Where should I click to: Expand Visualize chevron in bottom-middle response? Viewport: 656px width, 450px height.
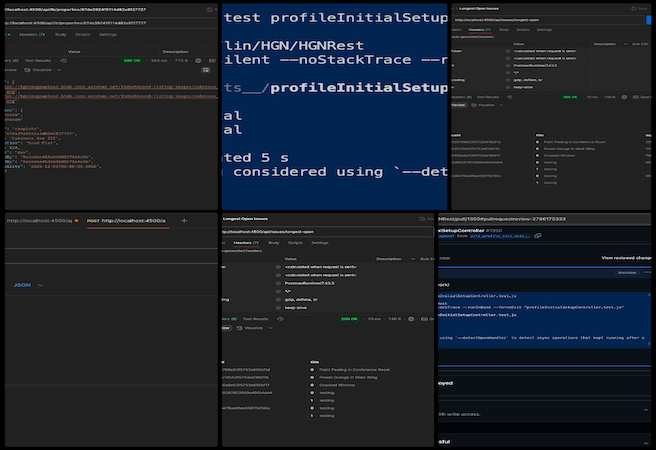pos(270,328)
